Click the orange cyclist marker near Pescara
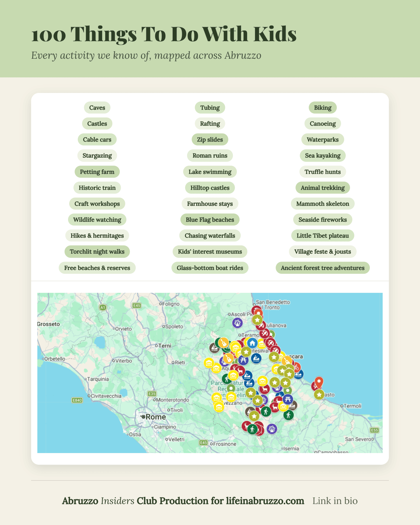420x525 pixels. [x=296, y=368]
